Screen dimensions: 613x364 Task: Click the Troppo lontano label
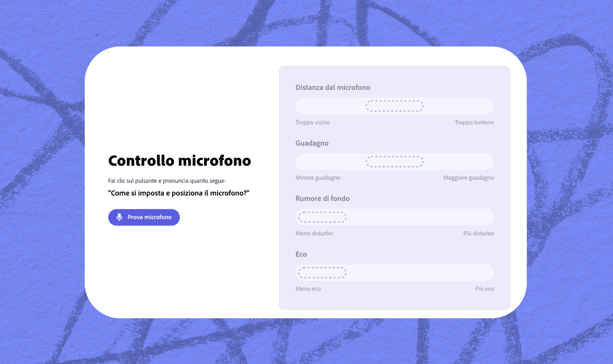[x=474, y=122]
